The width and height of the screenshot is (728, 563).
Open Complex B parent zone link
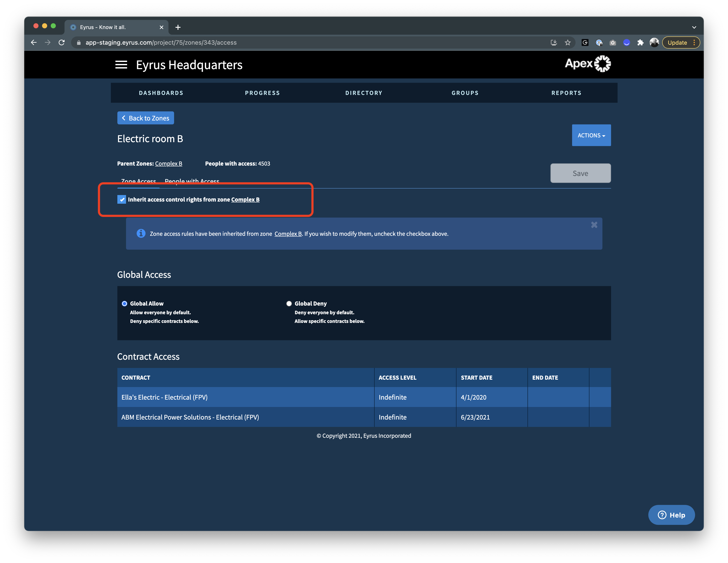pyautogui.click(x=169, y=163)
